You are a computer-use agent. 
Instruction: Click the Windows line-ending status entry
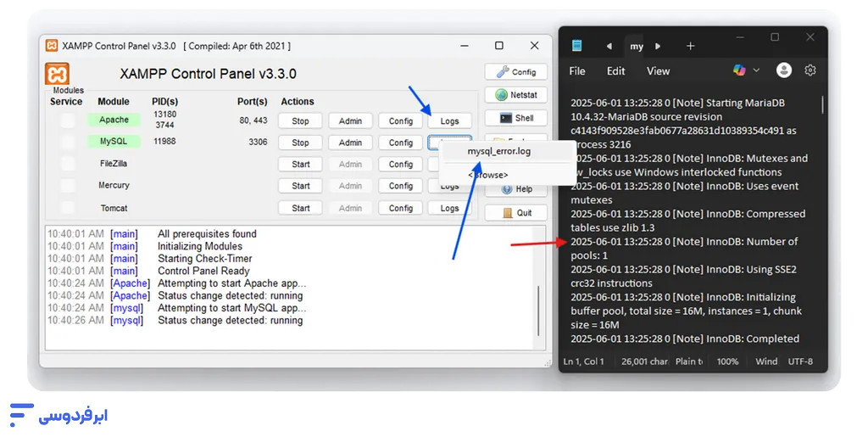click(x=766, y=361)
